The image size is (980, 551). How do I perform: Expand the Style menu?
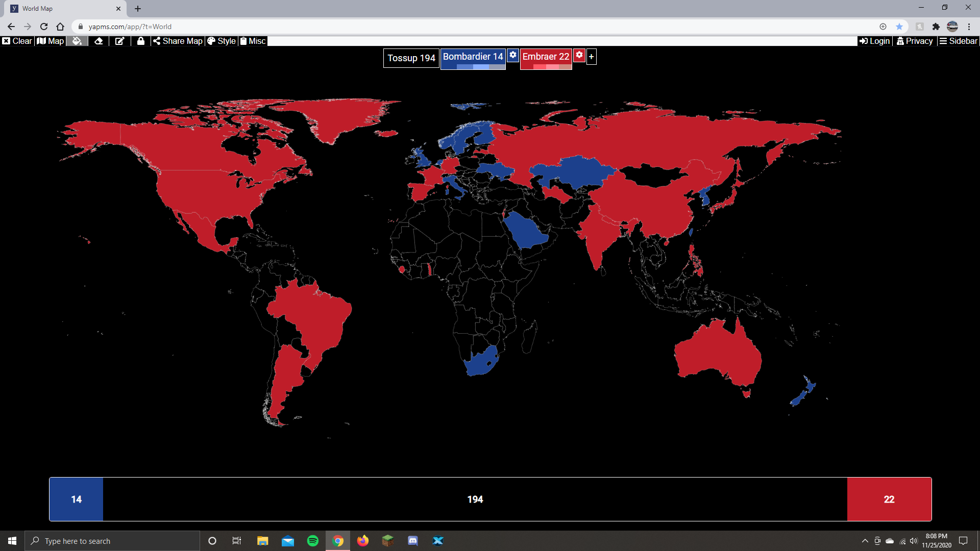pos(222,41)
